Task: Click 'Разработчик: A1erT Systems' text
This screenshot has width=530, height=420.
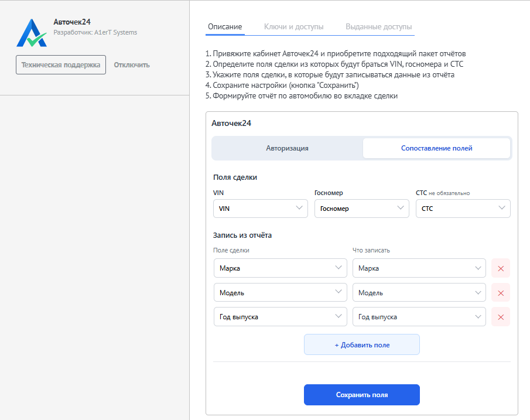Action: coord(95,32)
